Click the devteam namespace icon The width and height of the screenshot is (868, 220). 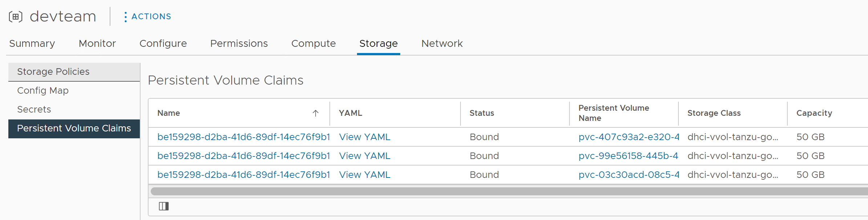pos(16,17)
